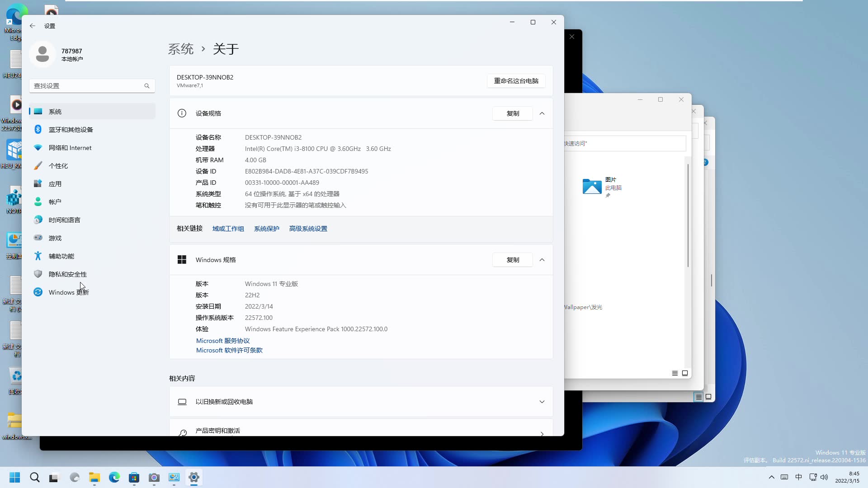Expand 以旧换新或回收电脑

click(x=542, y=402)
